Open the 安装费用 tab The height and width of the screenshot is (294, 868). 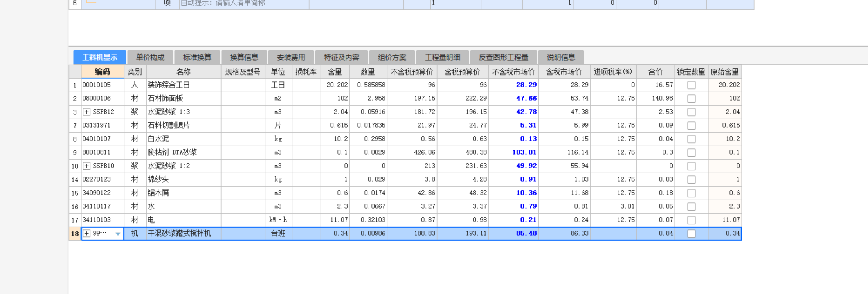point(291,57)
